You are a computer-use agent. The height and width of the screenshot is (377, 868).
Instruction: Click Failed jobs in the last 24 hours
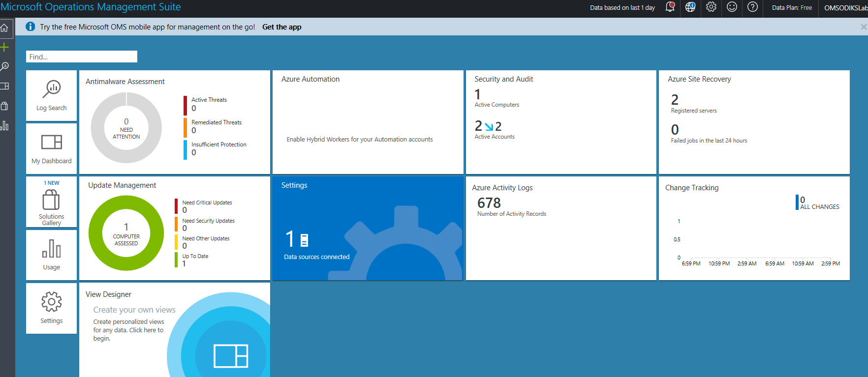coord(709,141)
